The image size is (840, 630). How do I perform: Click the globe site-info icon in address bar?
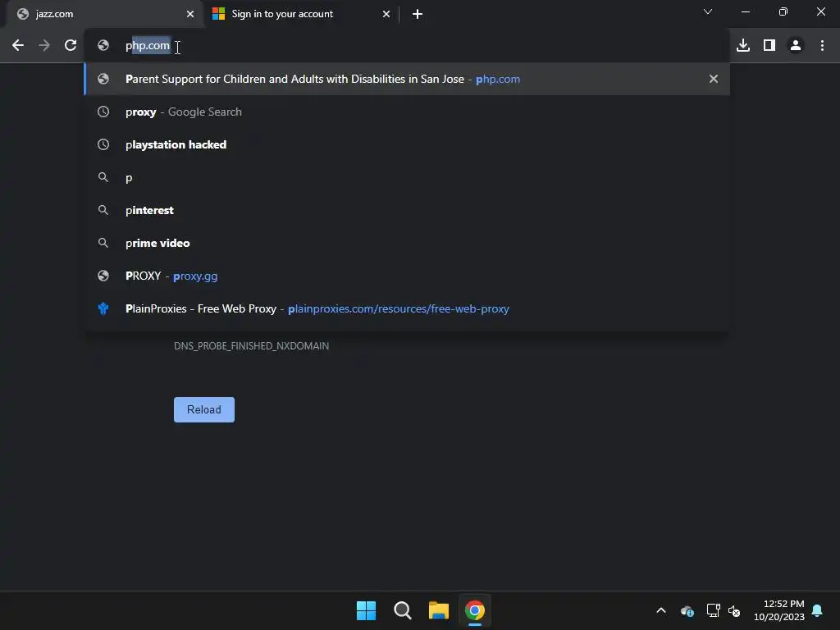click(103, 46)
